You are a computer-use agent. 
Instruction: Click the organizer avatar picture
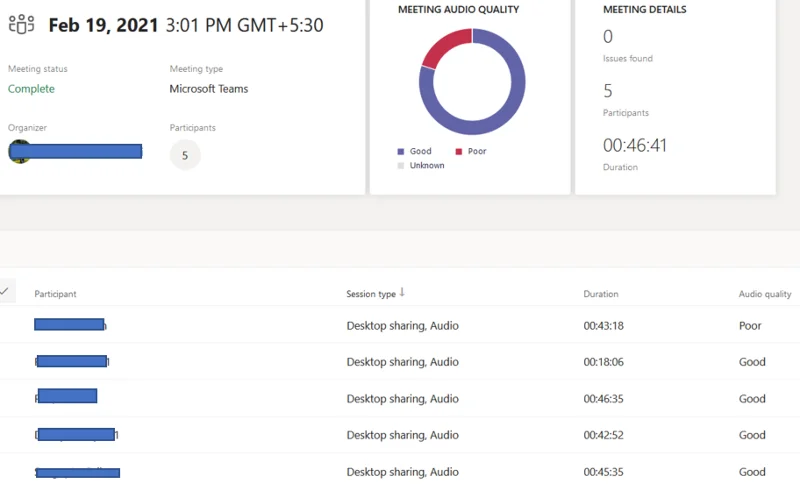(x=19, y=152)
